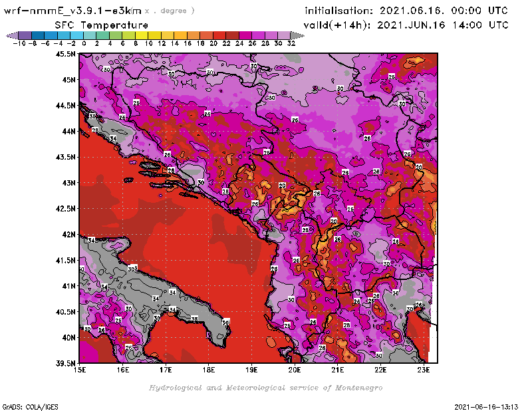
Task: Pick the red 20 to 22 legend swatch
Action: (219, 35)
